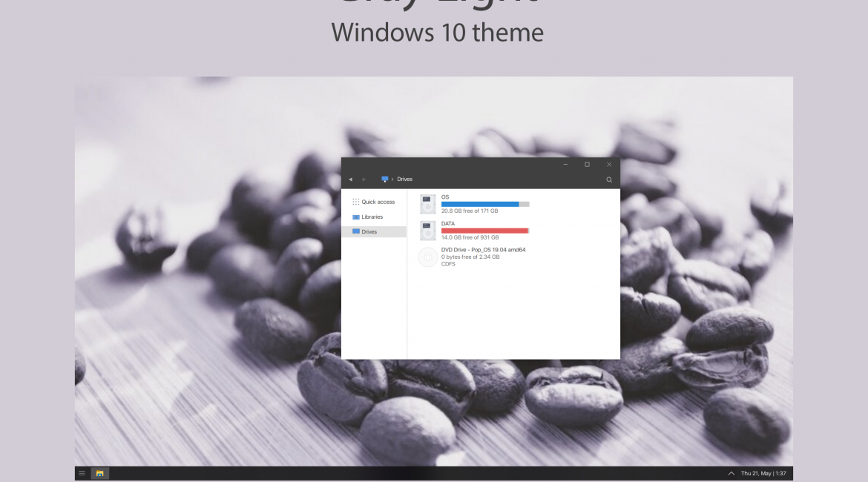This screenshot has width=868, height=482.
Task: Expand the system tray hidden icons chevron
Action: (731, 473)
